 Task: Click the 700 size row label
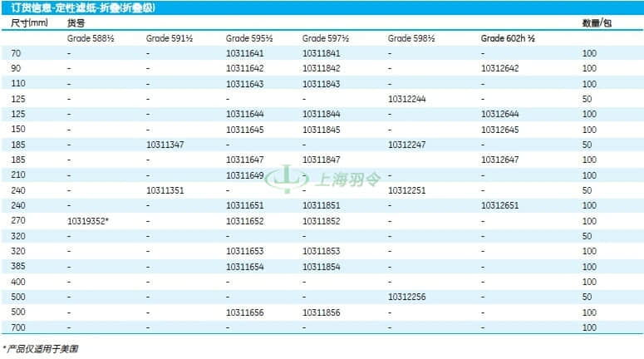pyautogui.click(x=18, y=327)
